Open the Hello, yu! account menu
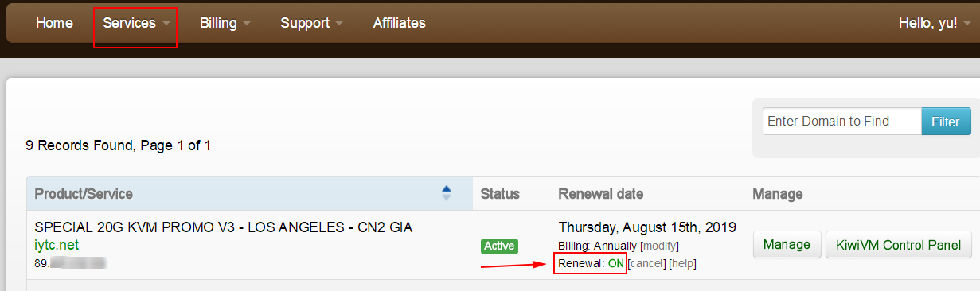 (933, 24)
